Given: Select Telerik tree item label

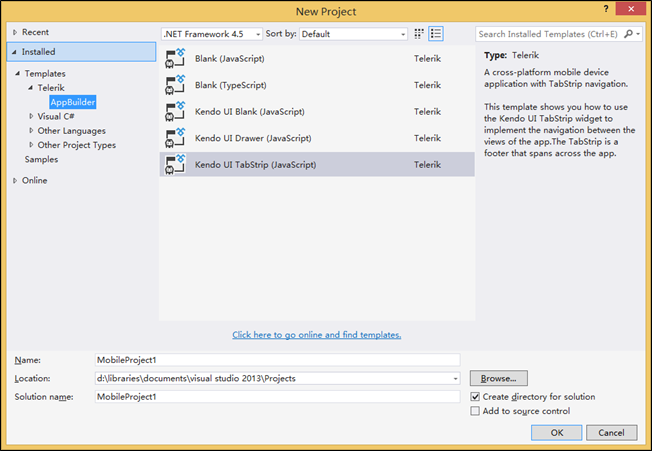Looking at the screenshot, I should click(x=51, y=88).
